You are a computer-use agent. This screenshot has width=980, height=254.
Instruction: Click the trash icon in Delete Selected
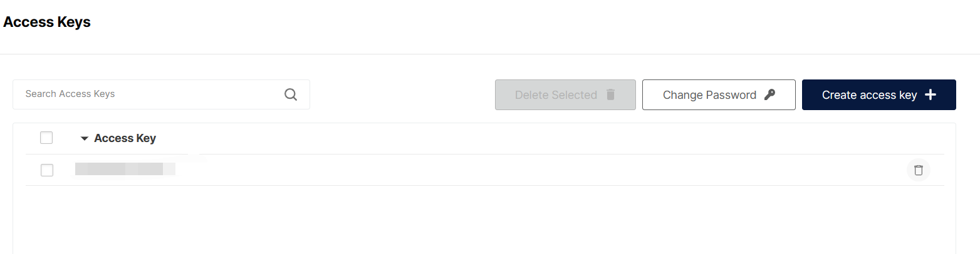(611, 95)
